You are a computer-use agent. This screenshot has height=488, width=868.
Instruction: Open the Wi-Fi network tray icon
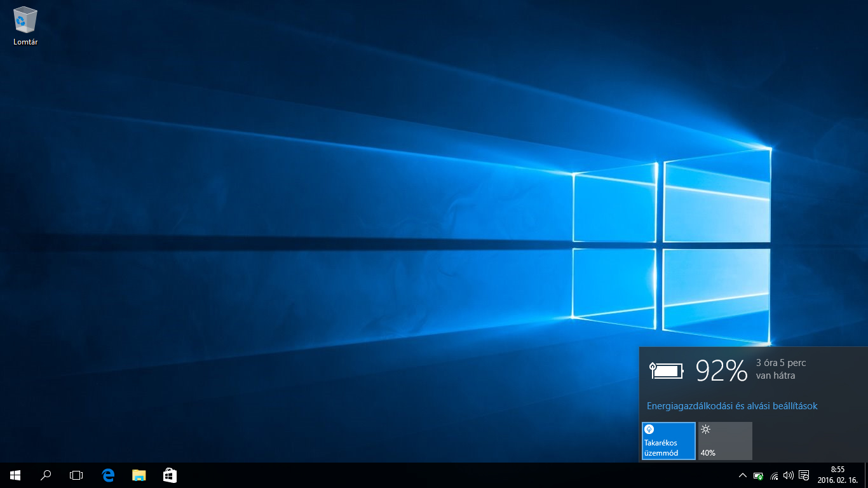tap(774, 475)
